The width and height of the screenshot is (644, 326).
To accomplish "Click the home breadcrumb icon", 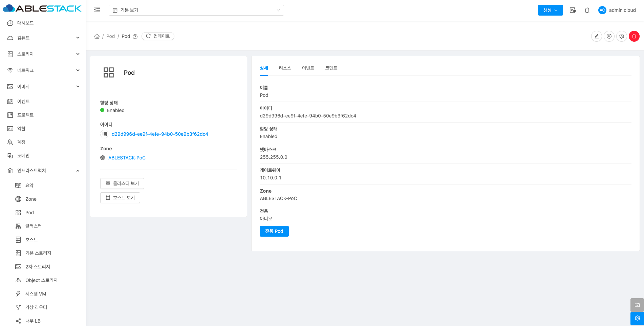I will (x=97, y=36).
